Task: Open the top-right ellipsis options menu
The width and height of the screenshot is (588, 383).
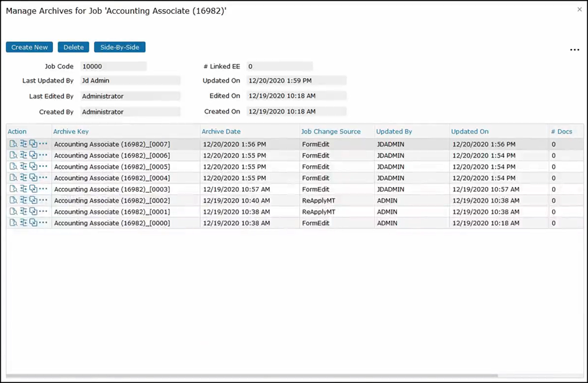Action: point(574,50)
